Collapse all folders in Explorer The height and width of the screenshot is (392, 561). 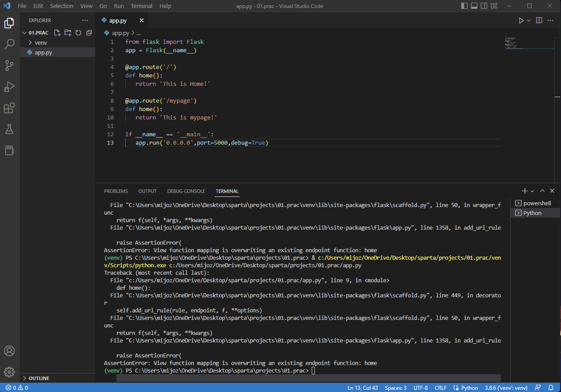click(89, 33)
